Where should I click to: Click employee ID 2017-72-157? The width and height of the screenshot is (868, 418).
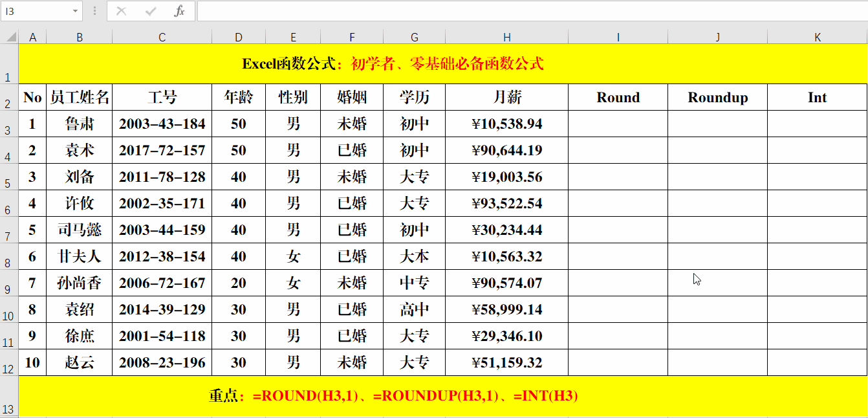coord(162,150)
